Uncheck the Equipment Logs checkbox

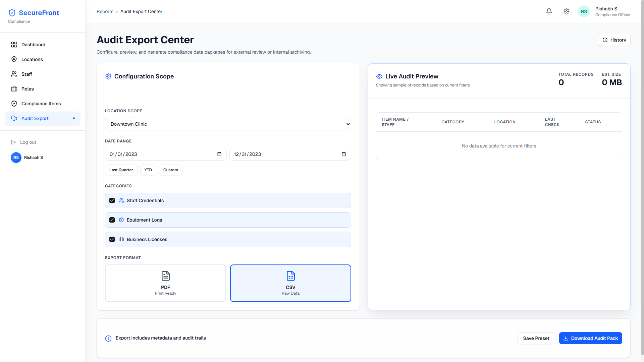112,220
